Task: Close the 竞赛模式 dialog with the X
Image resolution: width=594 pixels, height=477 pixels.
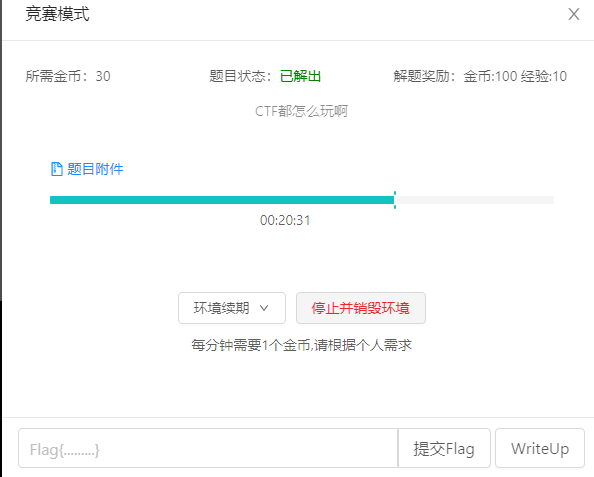Action: click(574, 14)
